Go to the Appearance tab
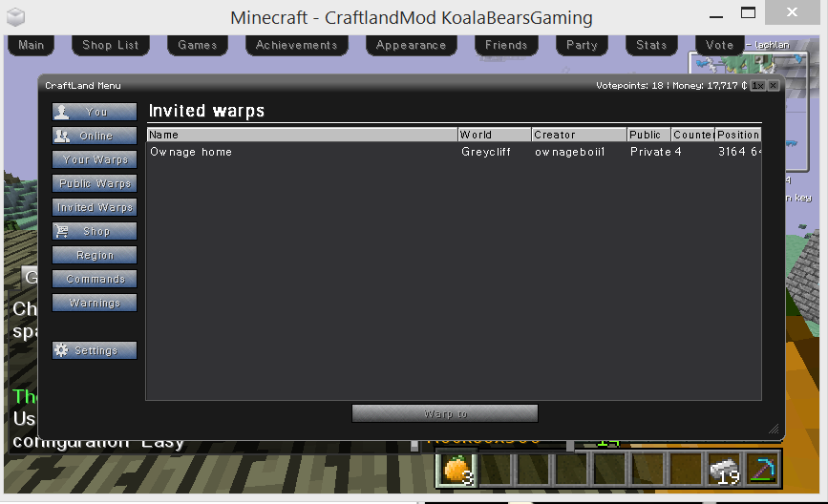Viewport: 828px width, 504px height. 411,46
